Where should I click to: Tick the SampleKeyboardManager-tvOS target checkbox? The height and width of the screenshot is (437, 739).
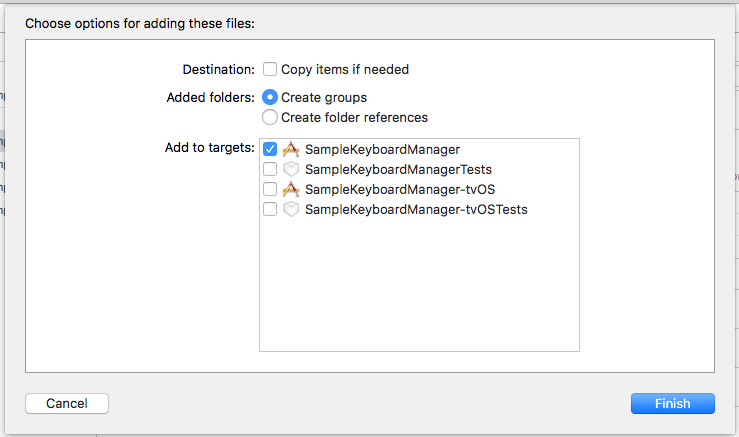(x=270, y=189)
